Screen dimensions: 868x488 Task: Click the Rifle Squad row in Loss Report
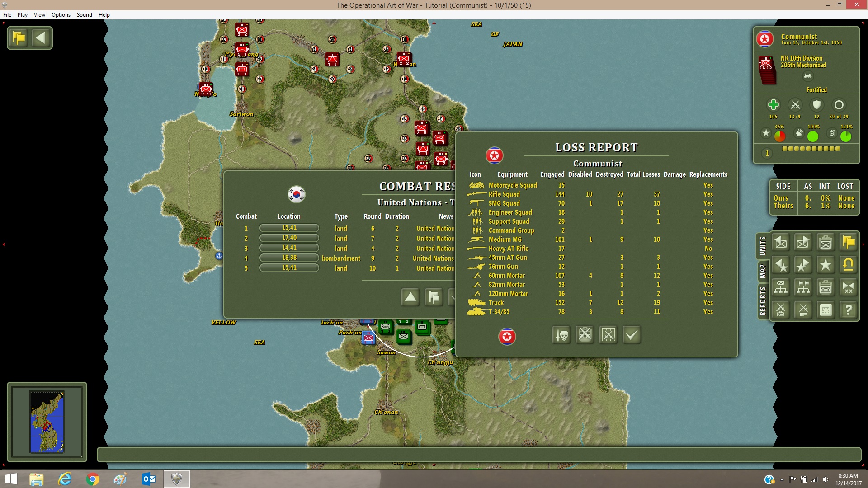598,194
